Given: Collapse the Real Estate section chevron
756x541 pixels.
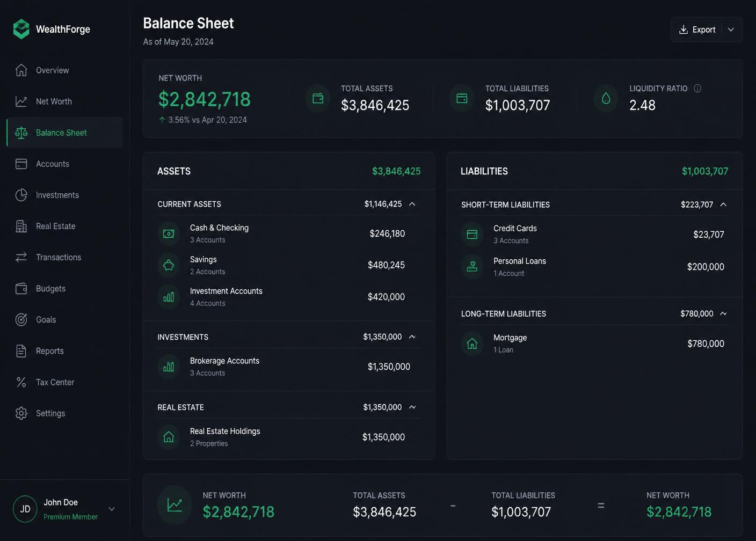Looking at the screenshot, I should (412, 407).
